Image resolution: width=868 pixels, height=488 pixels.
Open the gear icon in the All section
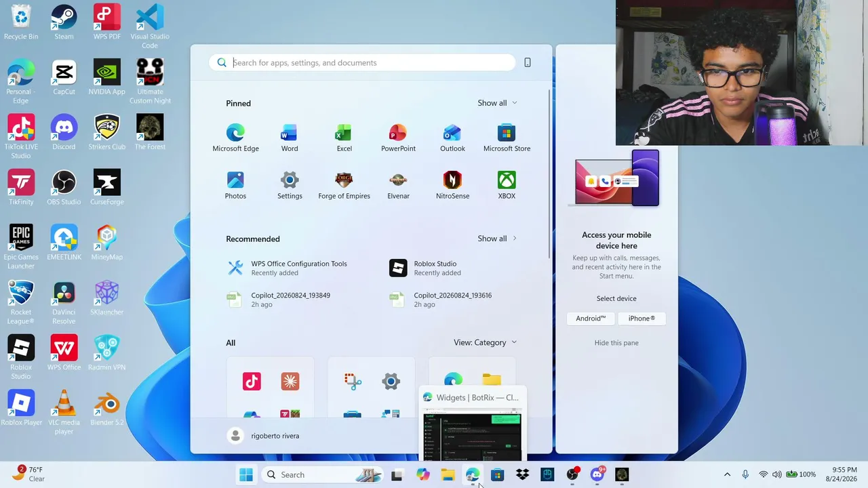click(391, 382)
